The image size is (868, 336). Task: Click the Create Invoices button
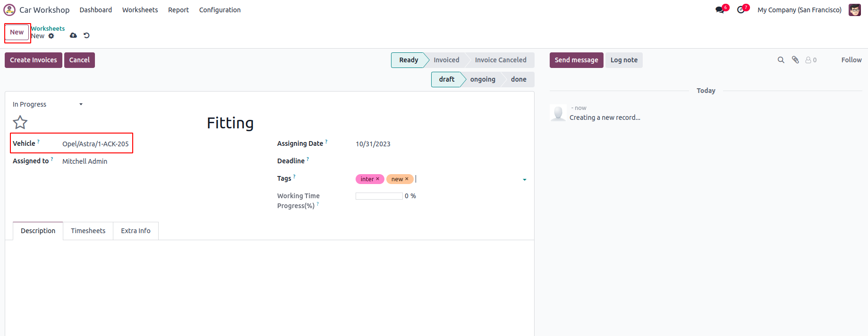coord(34,60)
